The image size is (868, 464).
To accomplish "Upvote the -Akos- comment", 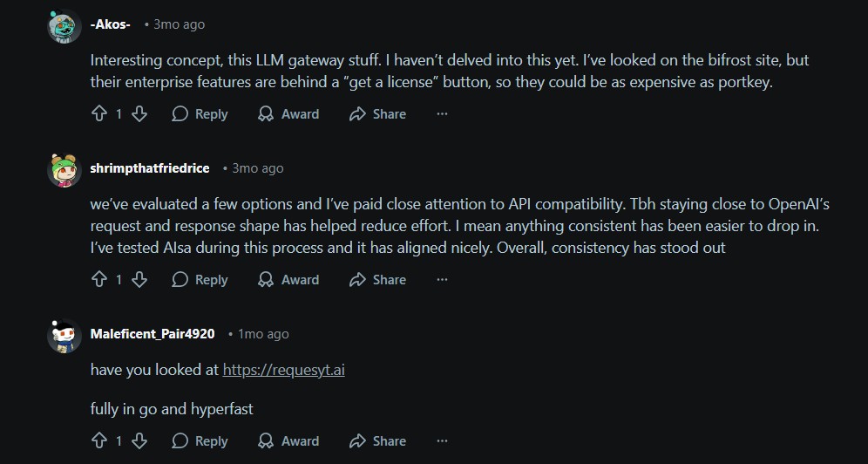I will 98,114.
